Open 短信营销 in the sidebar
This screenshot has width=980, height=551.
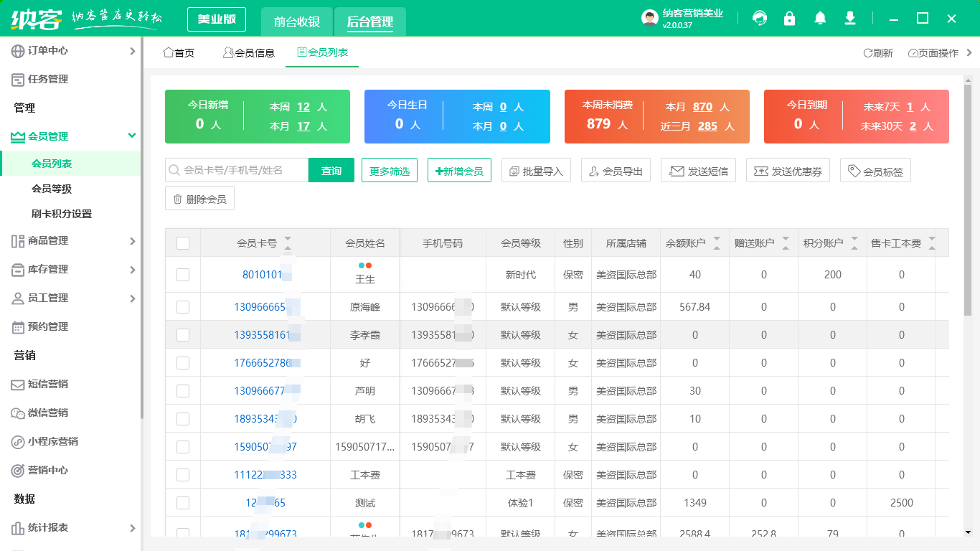click(x=48, y=384)
